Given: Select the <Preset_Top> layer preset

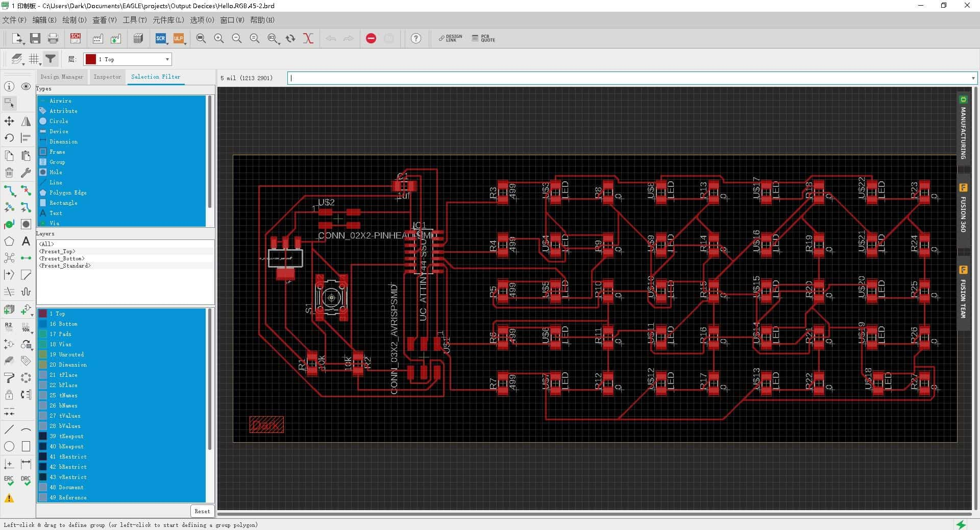Looking at the screenshot, I should (x=57, y=251).
